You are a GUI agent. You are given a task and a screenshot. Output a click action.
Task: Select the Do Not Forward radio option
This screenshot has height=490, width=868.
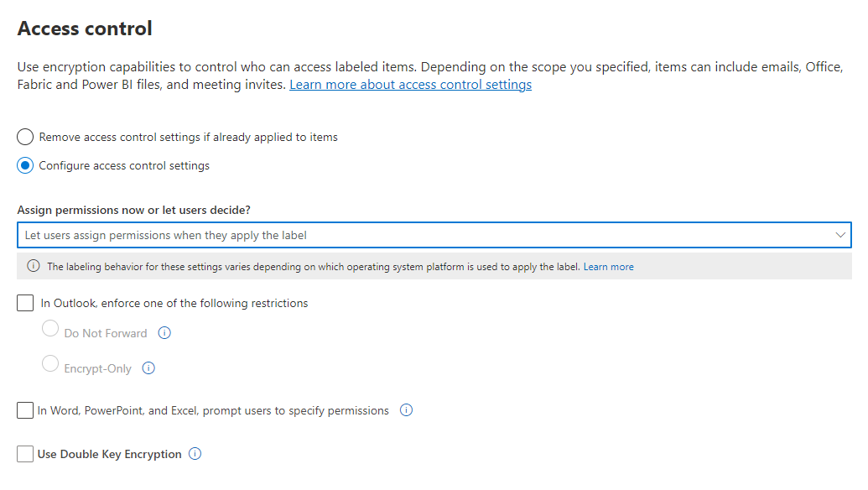pyautogui.click(x=50, y=329)
